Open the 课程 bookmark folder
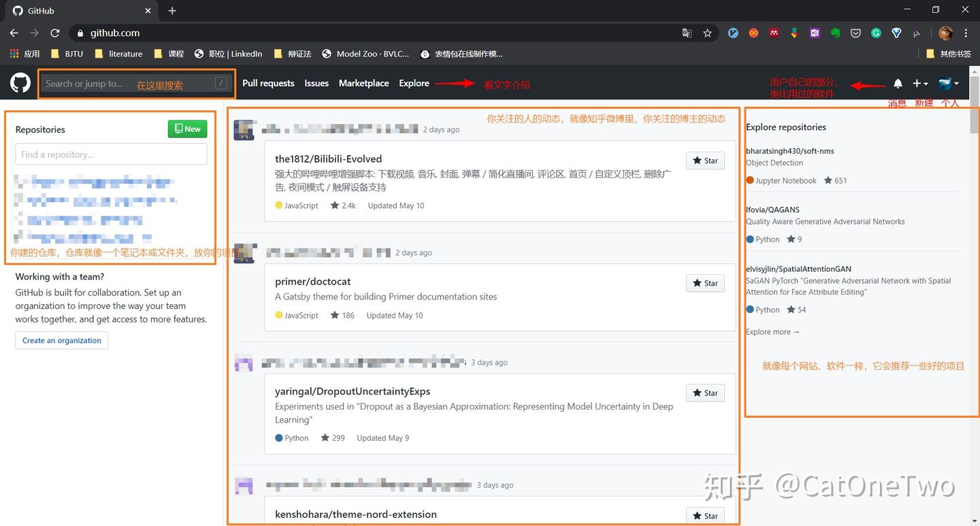The width and height of the screenshot is (980, 526). 169,54
